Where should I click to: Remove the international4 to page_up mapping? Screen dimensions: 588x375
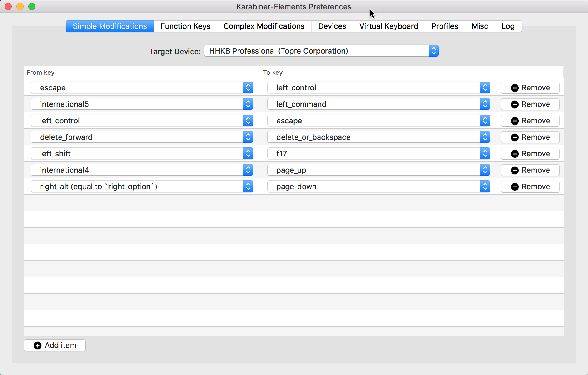[x=530, y=170]
